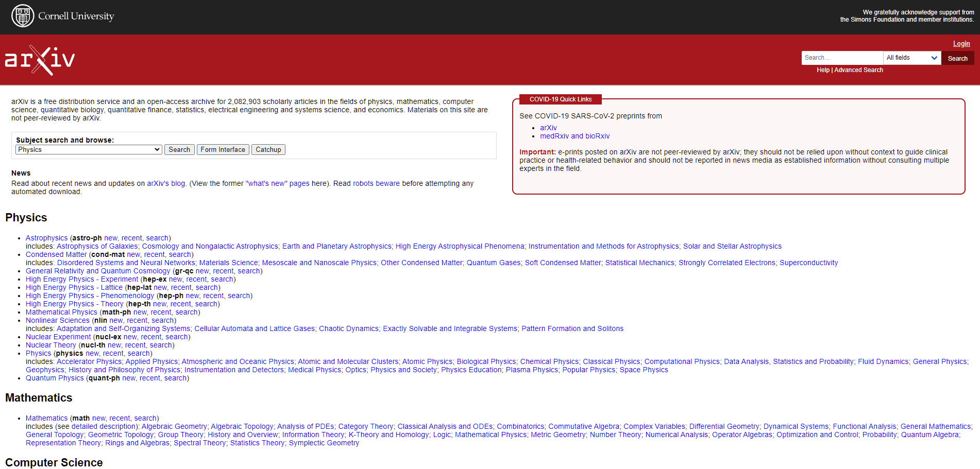Open the Mathematics category link
980x469 pixels.
47,418
